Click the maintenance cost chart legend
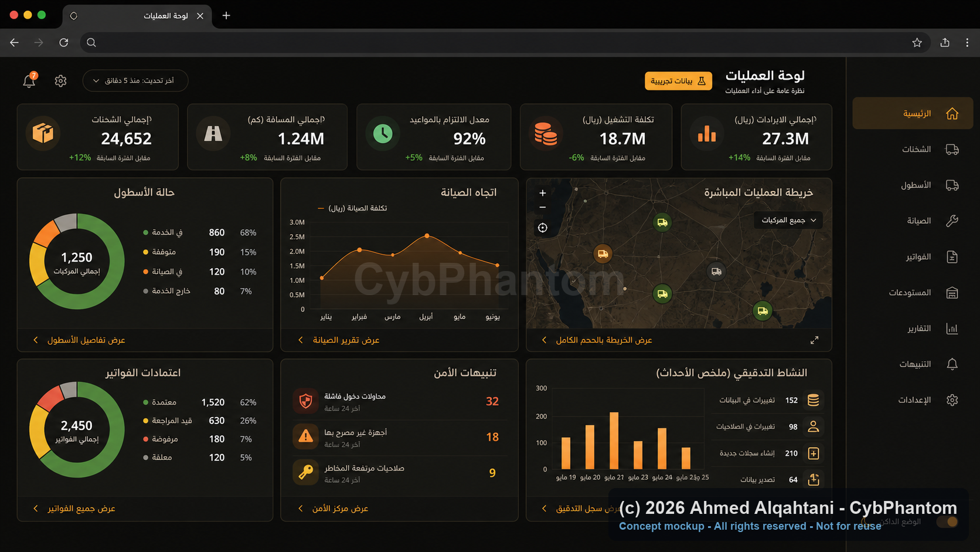 click(x=352, y=208)
